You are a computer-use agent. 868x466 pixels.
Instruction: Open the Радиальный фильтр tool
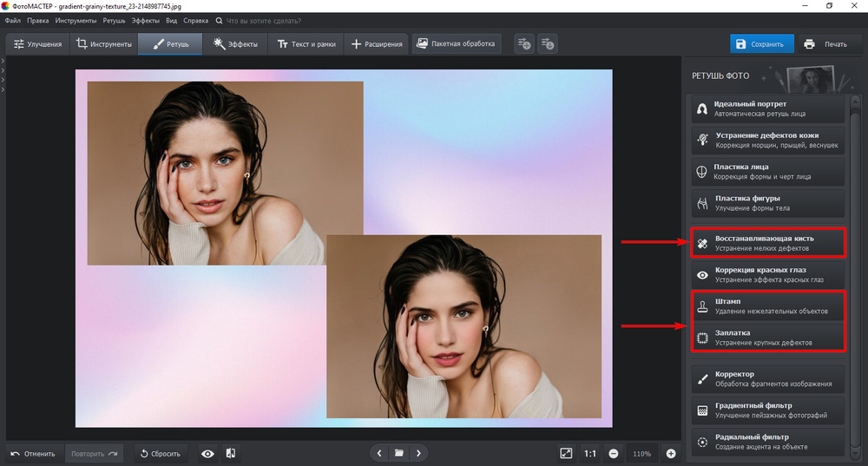pos(767,441)
